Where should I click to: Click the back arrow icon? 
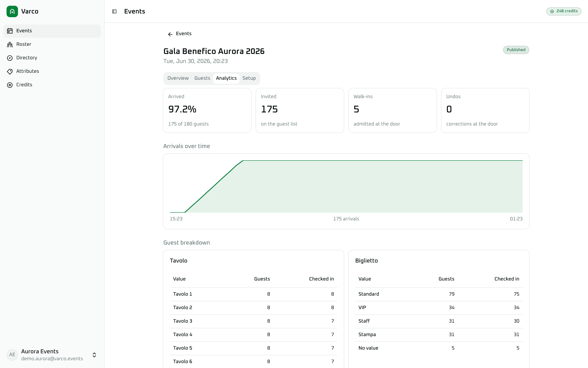pyautogui.click(x=170, y=34)
